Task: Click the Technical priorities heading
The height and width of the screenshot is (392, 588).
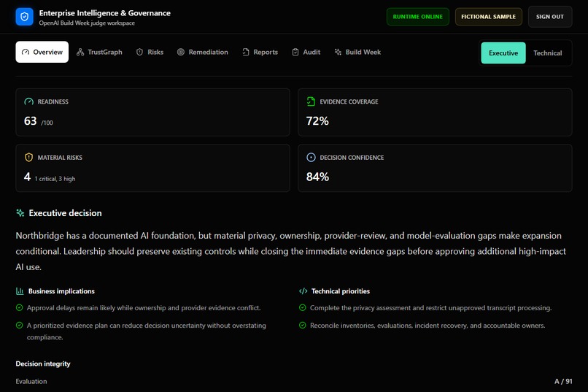Action: pos(341,291)
